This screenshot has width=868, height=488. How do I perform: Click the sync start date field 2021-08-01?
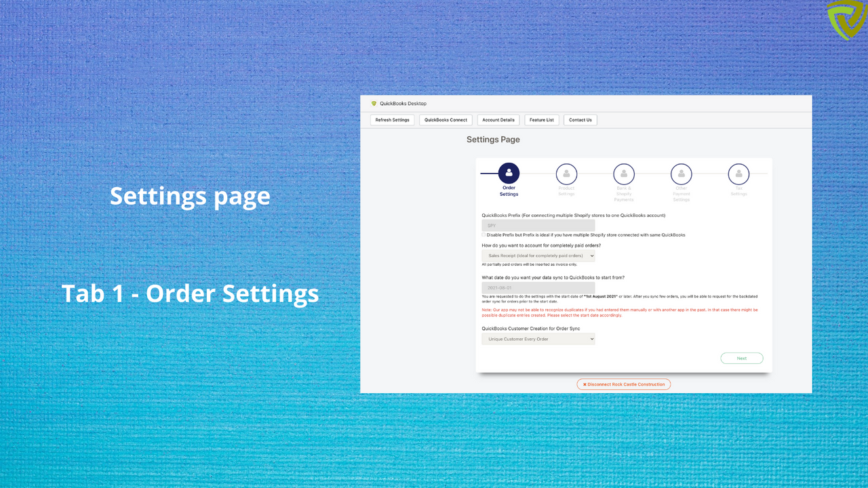click(538, 288)
